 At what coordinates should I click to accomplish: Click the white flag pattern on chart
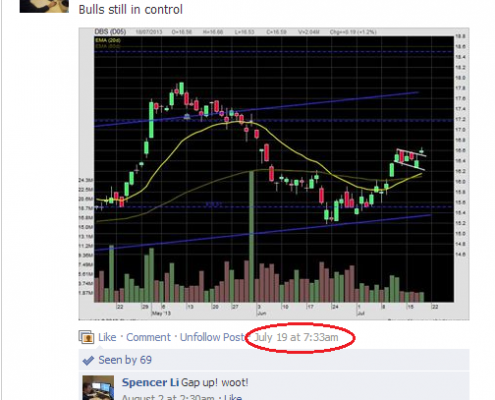(x=410, y=159)
